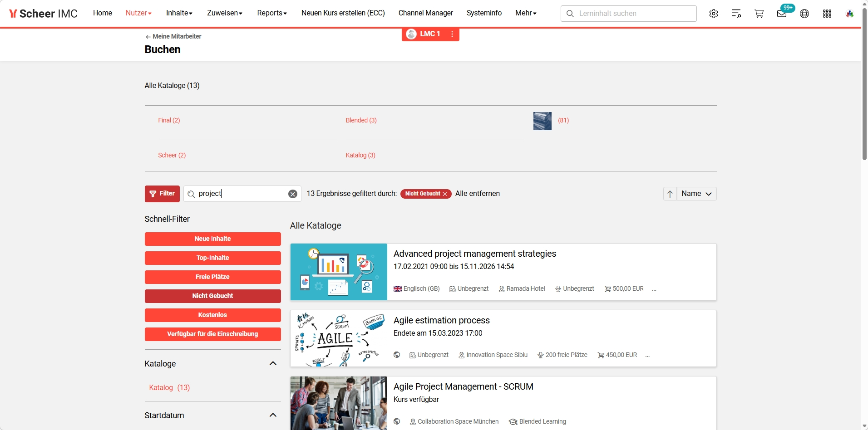Go back to Meine Mitarbeiter
The image size is (868, 430).
pyautogui.click(x=173, y=36)
